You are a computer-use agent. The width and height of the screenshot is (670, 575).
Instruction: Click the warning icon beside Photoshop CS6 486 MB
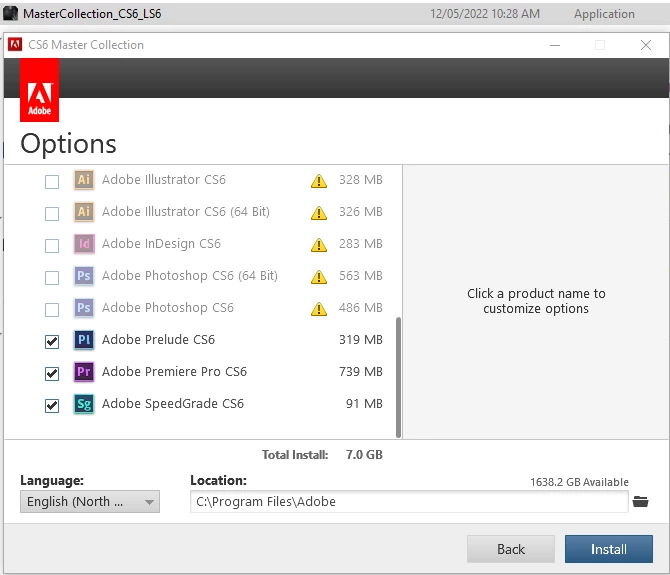(319, 309)
